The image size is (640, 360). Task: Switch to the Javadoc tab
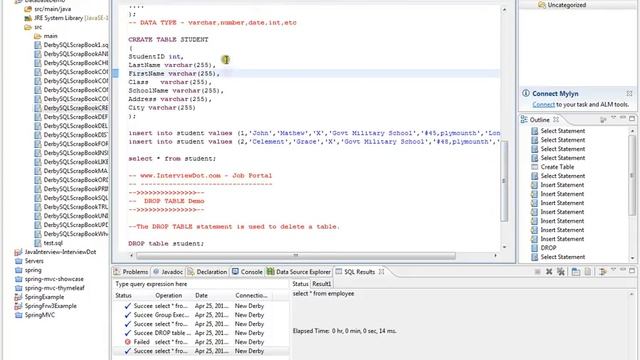168,271
